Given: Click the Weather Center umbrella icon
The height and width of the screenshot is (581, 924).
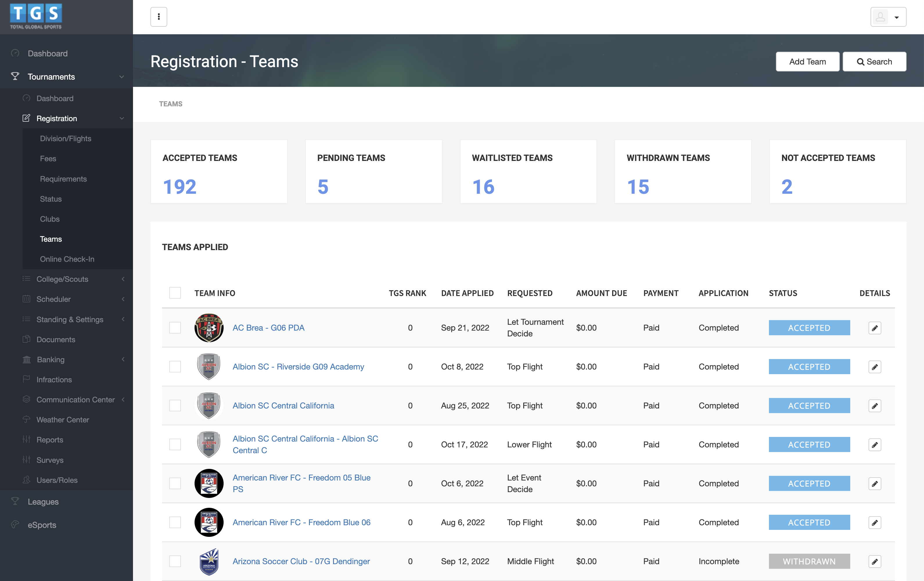Looking at the screenshot, I should click(x=26, y=419).
